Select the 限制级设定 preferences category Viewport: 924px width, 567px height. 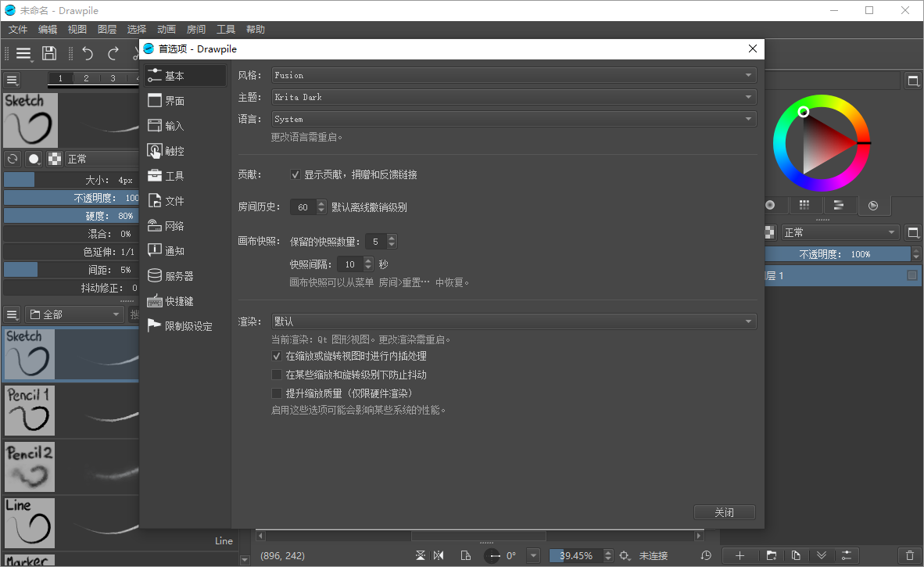point(185,326)
